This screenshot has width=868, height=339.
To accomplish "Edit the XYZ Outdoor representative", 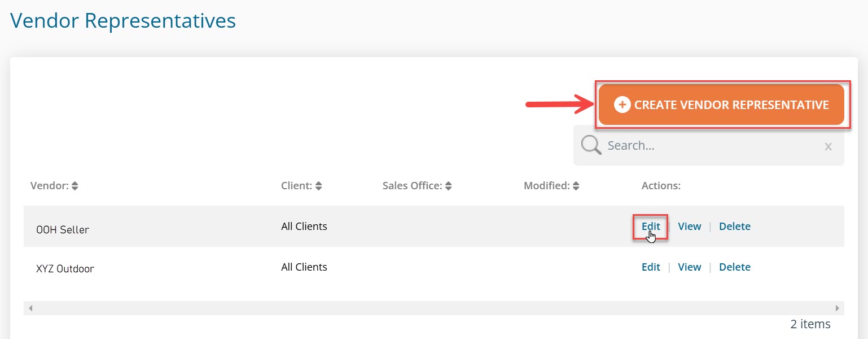I will click(x=651, y=267).
